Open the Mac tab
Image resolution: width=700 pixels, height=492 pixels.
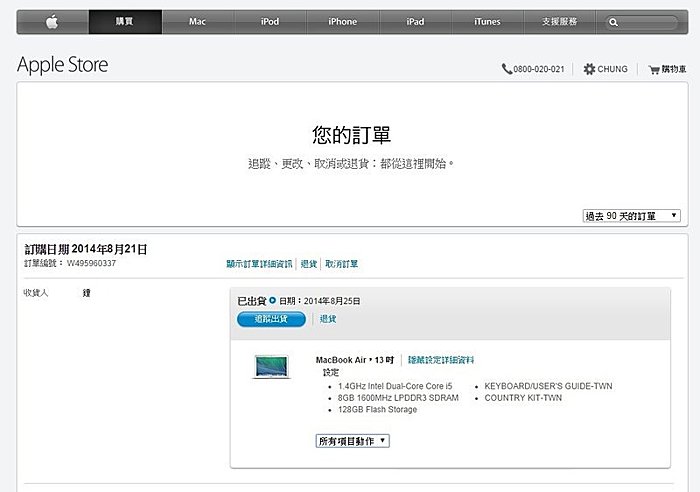[x=197, y=21]
